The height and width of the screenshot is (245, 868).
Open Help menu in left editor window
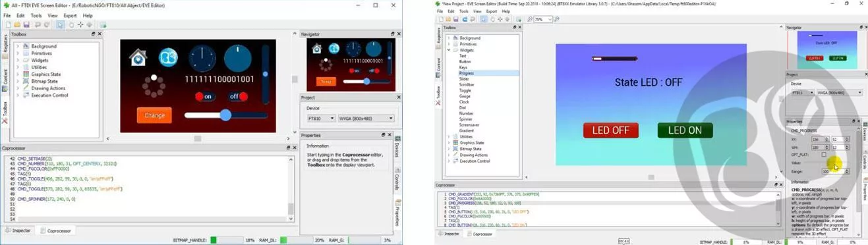(88, 15)
